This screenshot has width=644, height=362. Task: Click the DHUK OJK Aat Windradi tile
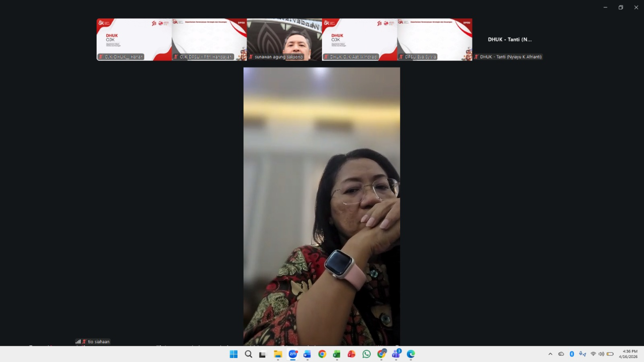tap(360, 39)
